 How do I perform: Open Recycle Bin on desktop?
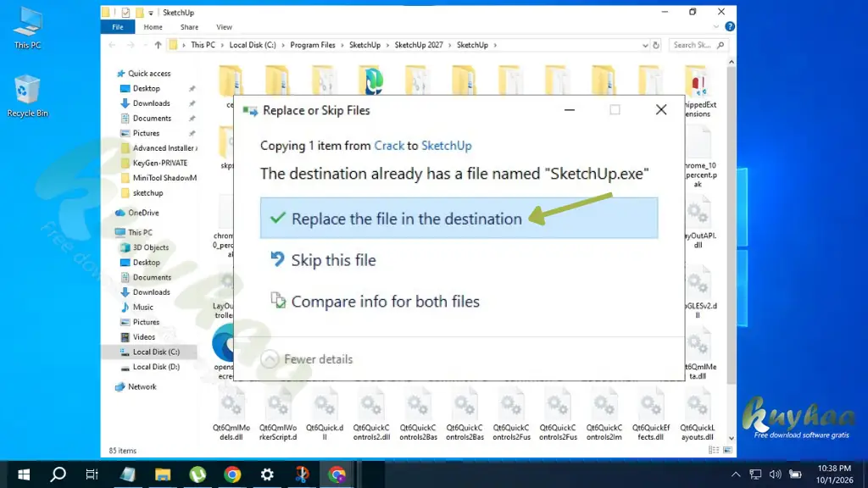(x=27, y=97)
